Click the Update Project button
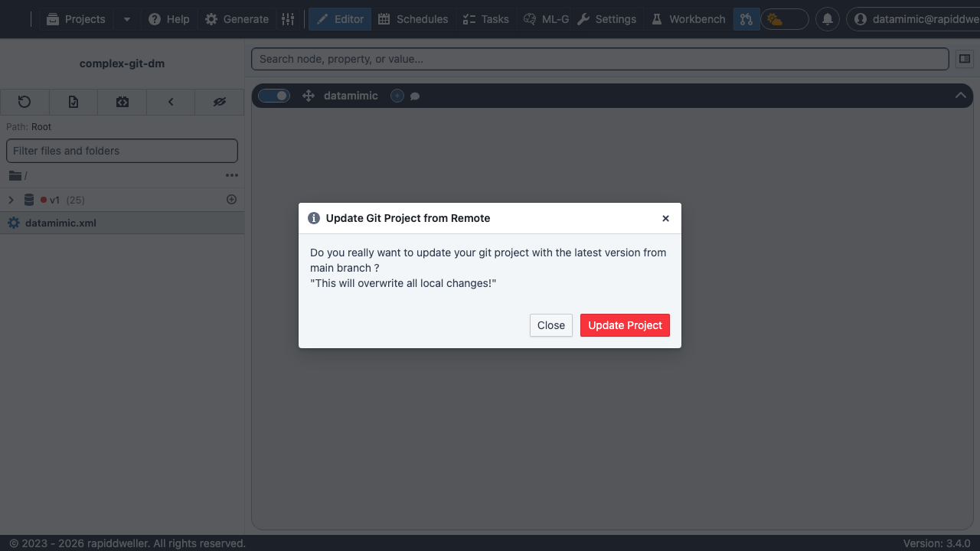Image resolution: width=980 pixels, height=551 pixels. coord(625,325)
